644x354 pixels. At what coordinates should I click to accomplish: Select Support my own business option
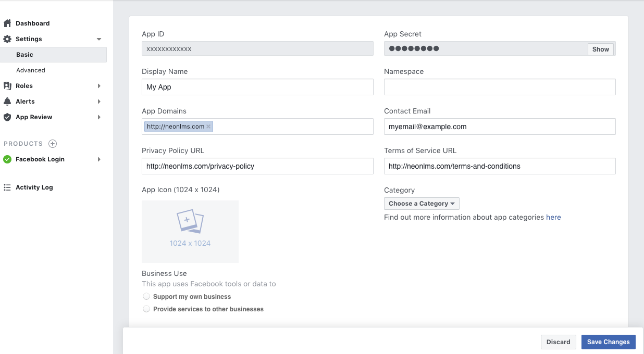(146, 297)
